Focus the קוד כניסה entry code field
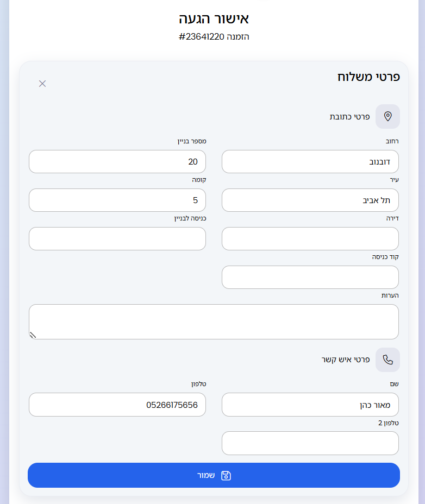Screen dimensions: 425x504 (310, 278)
